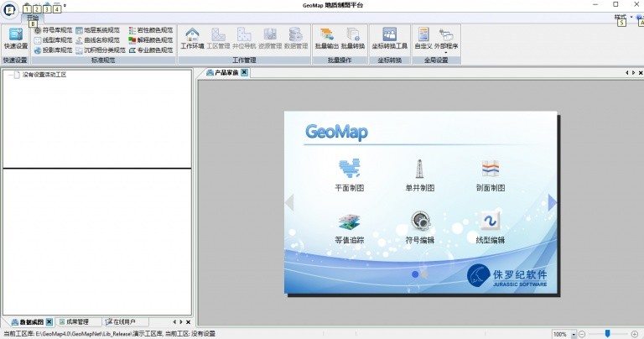Image resolution: width=644 pixels, height=339 pixels.
Task: Expand the 外部程序 external programs menu
Action: (x=445, y=39)
